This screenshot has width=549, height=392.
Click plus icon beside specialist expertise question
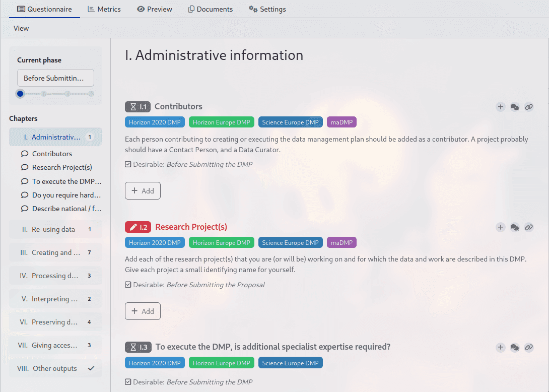[500, 348]
